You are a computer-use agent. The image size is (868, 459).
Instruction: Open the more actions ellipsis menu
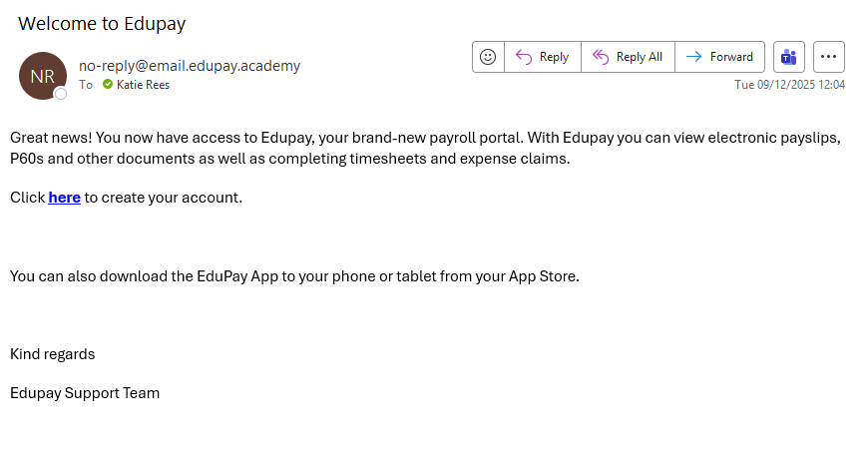coord(829,57)
